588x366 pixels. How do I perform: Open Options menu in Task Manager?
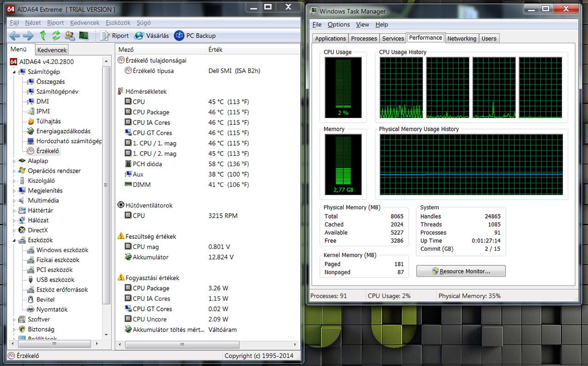pos(339,24)
